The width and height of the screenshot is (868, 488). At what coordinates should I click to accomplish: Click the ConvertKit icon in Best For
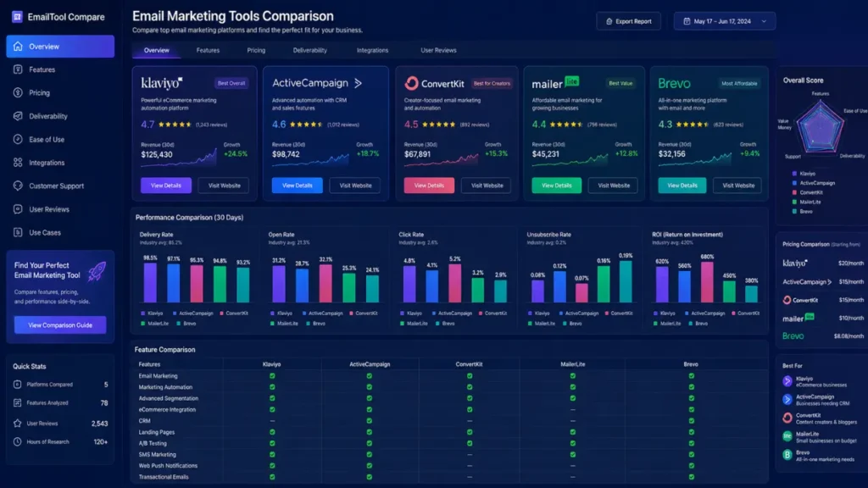tap(787, 418)
